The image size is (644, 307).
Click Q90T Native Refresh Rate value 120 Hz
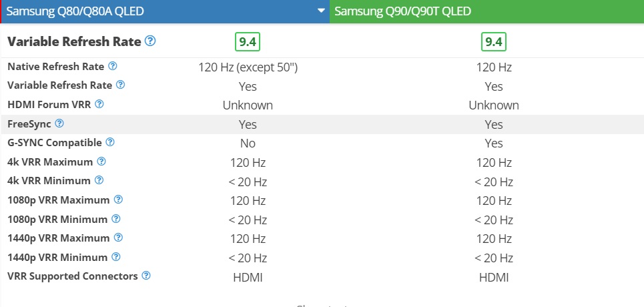(494, 67)
